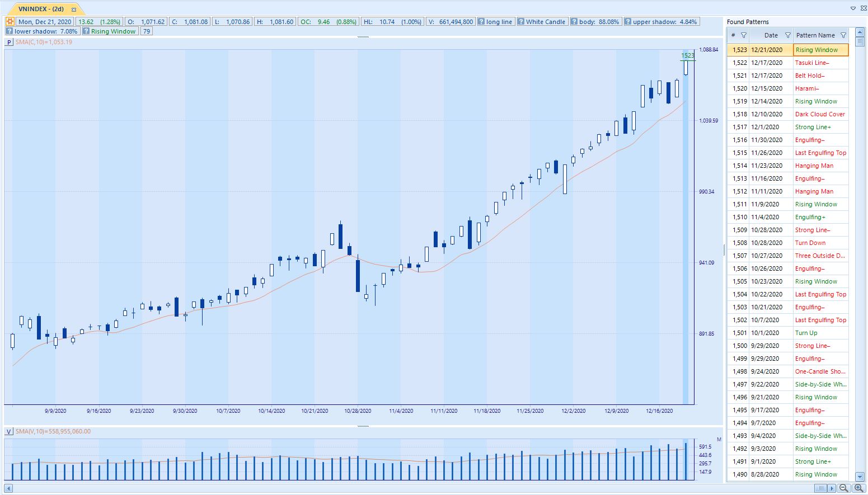Open the Pattern Name column filter
868x495 pixels.
coord(843,35)
